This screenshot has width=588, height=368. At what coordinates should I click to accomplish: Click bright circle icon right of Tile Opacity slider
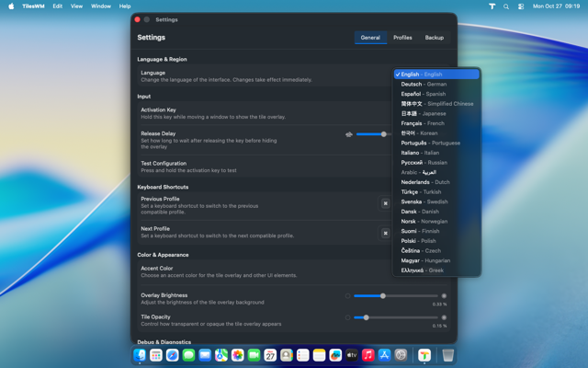[444, 317]
